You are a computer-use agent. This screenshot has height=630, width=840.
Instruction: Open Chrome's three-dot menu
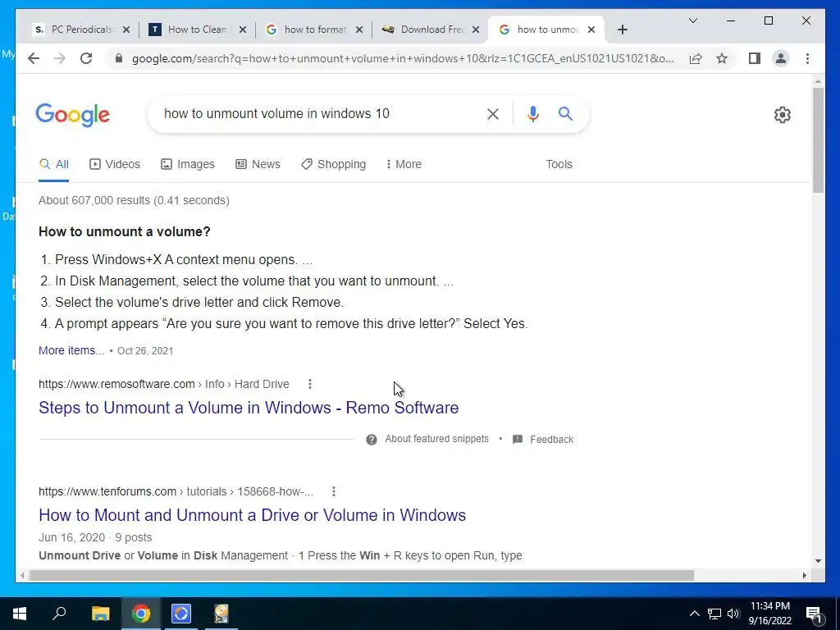(807, 58)
